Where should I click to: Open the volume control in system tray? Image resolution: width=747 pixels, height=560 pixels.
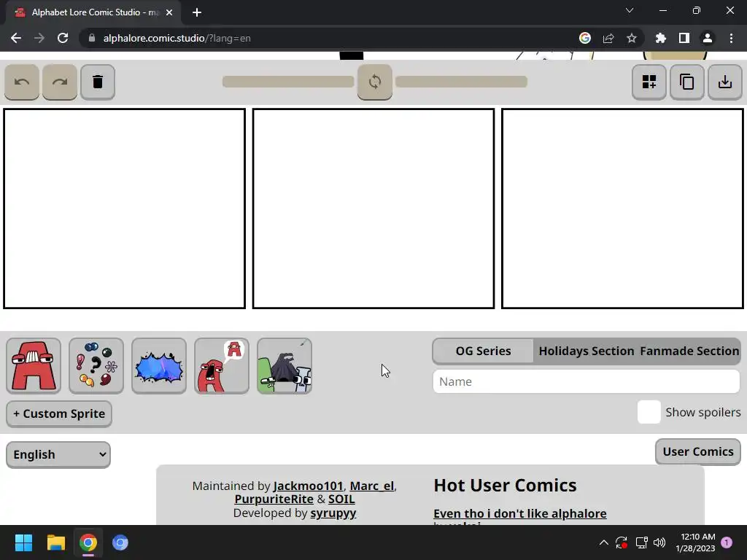tap(659, 542)
